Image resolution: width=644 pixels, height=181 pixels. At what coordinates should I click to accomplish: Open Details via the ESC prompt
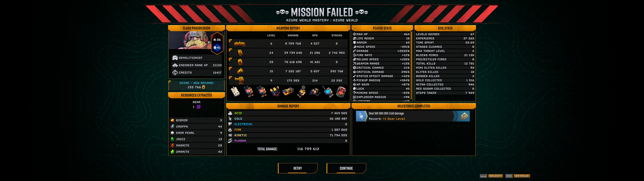coord(517,176)
